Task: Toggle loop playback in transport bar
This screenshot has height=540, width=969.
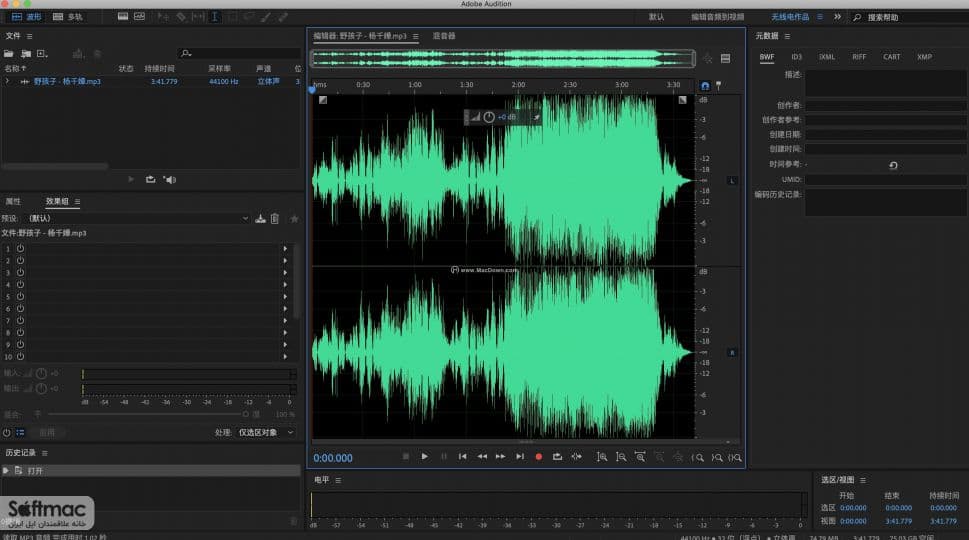Action: (557, 457)
